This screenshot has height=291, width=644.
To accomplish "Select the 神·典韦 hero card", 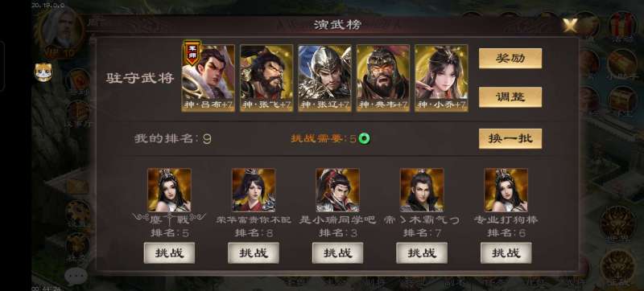I will point(383,78).
